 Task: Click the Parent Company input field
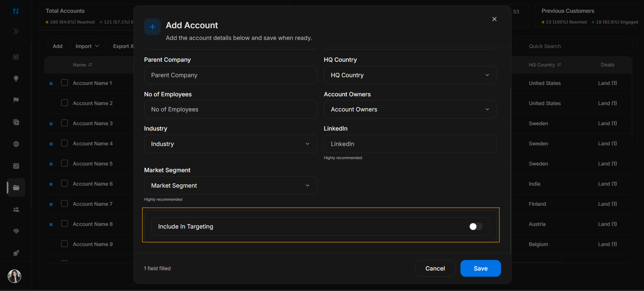pos(230,75)
